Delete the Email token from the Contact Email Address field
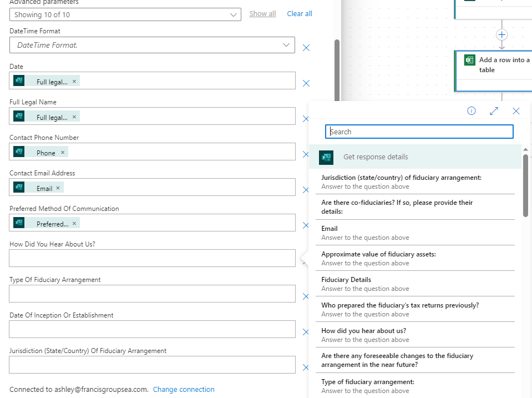The image size is (532, 398). 58,188
